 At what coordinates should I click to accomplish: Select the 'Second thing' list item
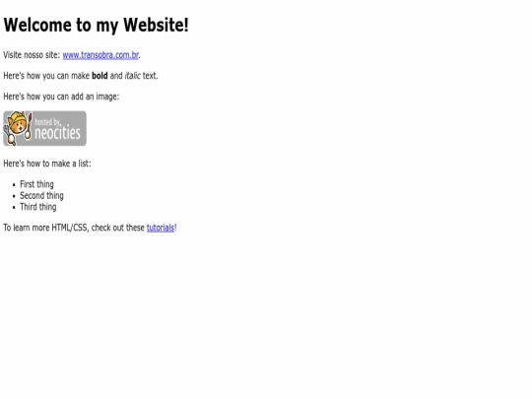41,196
